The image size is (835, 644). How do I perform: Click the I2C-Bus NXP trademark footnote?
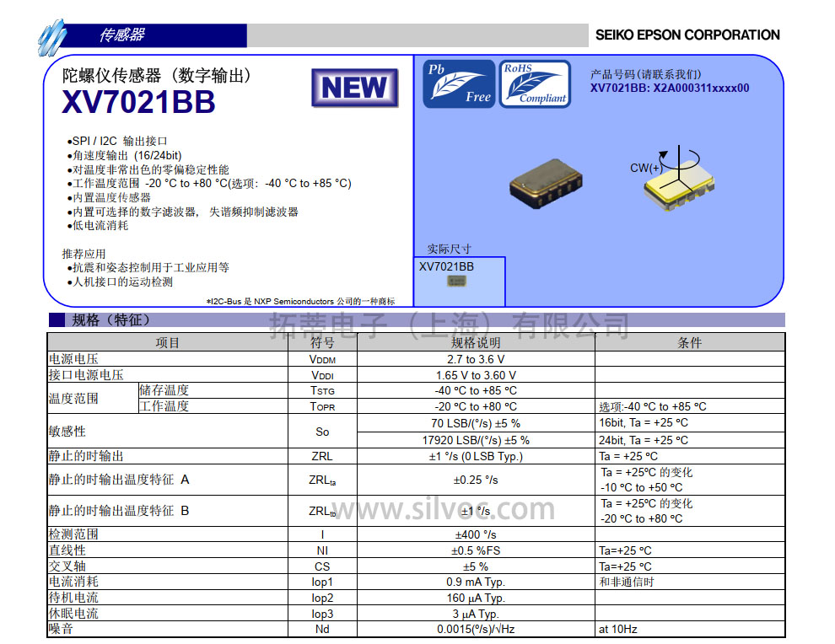coord(301,301)
